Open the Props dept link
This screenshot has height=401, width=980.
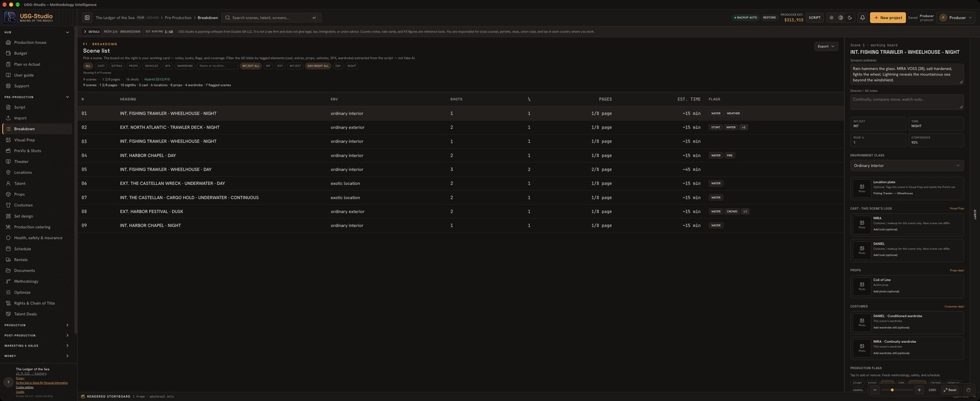point(957,270)
